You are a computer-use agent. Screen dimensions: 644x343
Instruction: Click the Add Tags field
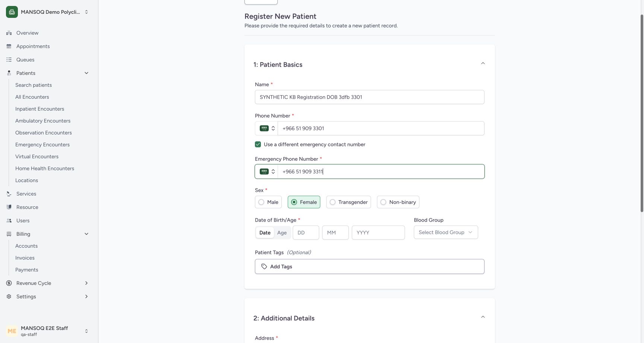[x=370, y=267]
